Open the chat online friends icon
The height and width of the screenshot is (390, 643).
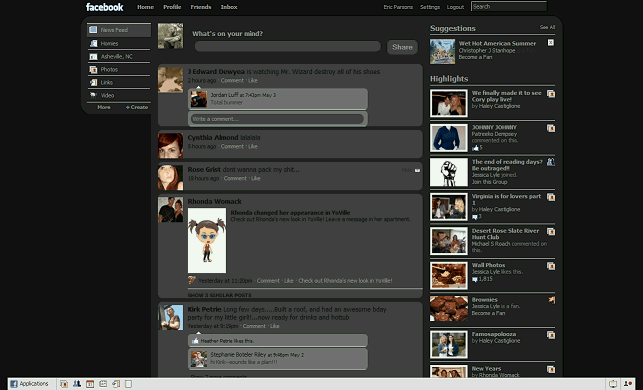tap(628, 384)
